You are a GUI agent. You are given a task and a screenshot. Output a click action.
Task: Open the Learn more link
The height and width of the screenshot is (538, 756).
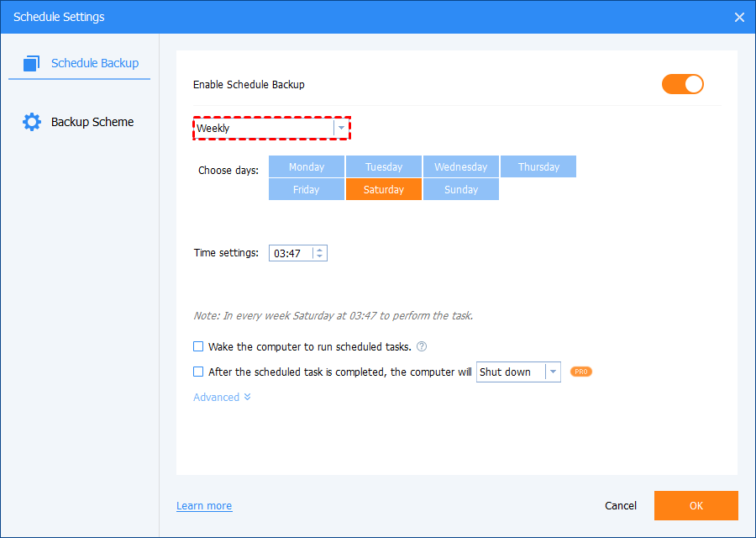204,505
